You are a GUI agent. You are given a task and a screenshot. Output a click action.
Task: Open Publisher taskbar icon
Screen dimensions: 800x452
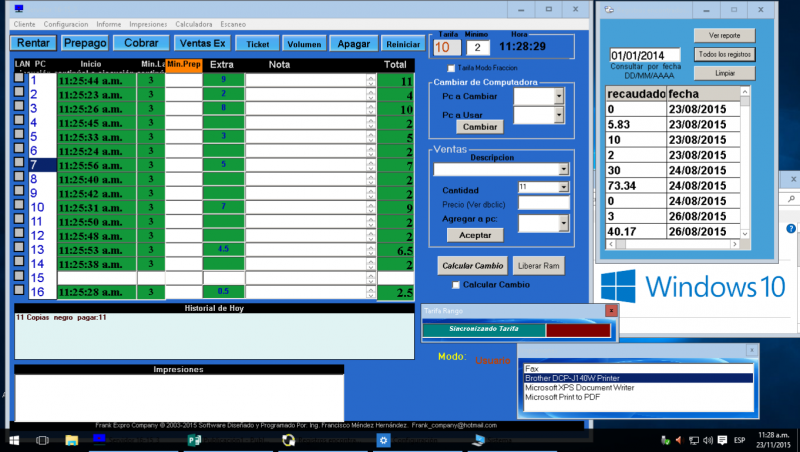[x=194, y=440]
